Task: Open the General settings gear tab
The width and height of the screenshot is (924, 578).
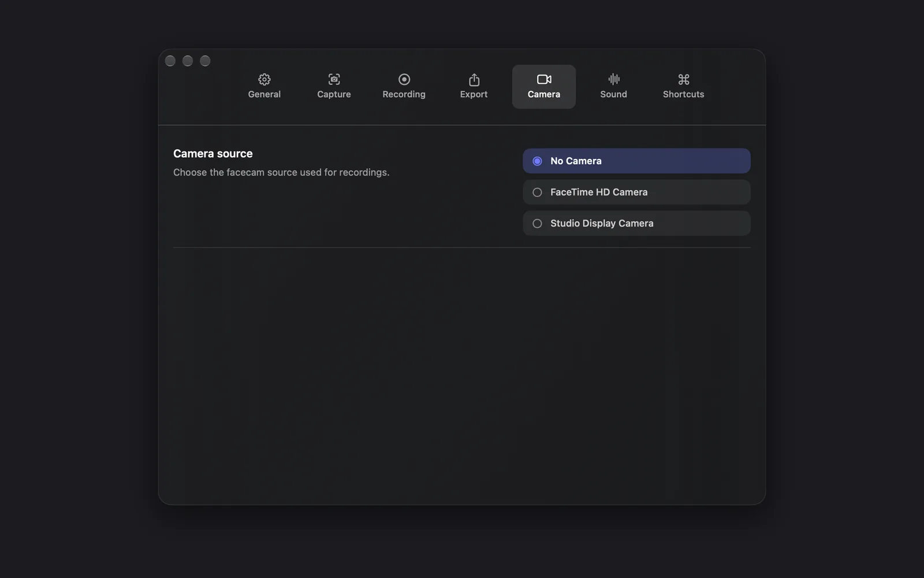Action: (264, 87)
